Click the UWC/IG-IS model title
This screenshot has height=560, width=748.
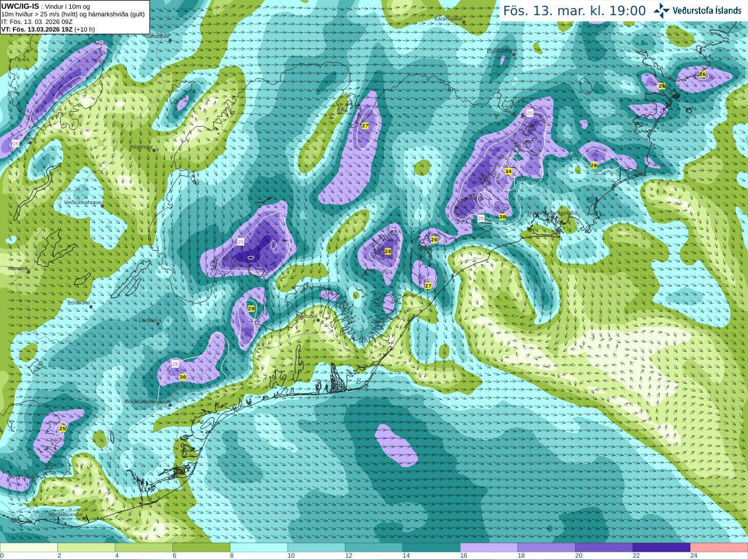20,6
